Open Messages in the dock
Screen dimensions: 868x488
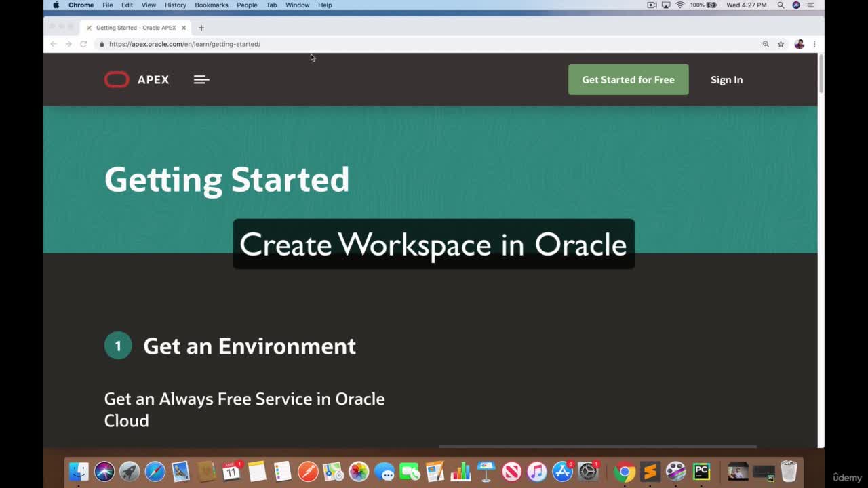[384, 471]
